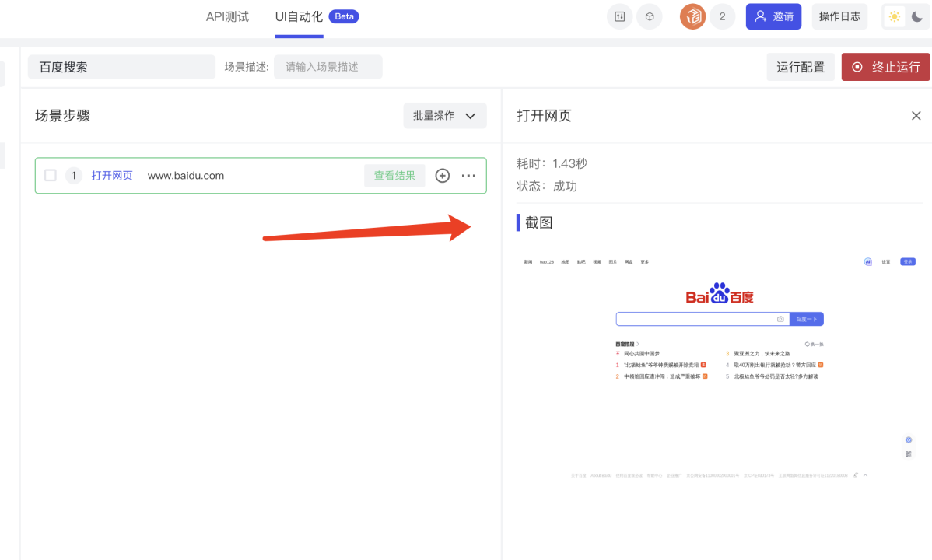Open the orange user avatar
The width and height of the screenshot is (932, 560).
tap(692, 16)
